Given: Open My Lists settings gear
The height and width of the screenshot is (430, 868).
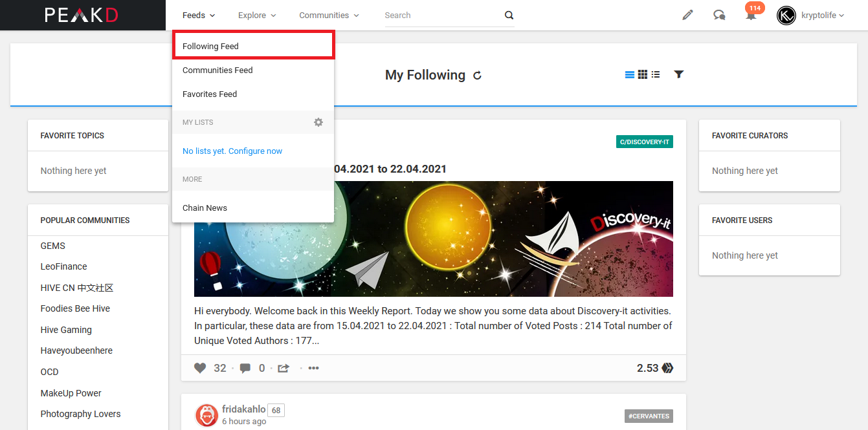Looking at the screenshot, I should point(318,122).
